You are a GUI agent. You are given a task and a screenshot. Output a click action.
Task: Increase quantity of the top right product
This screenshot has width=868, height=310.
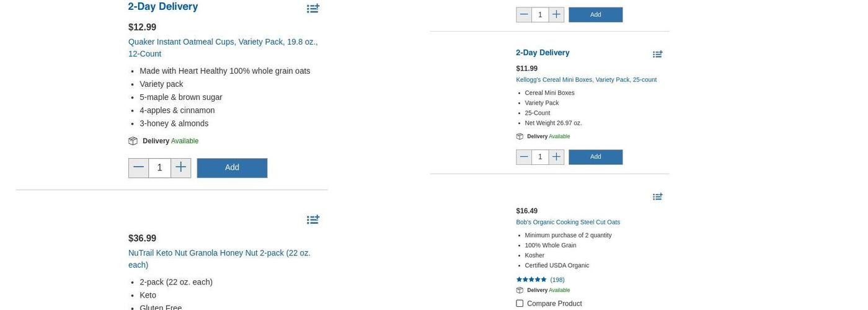point(556,15)
